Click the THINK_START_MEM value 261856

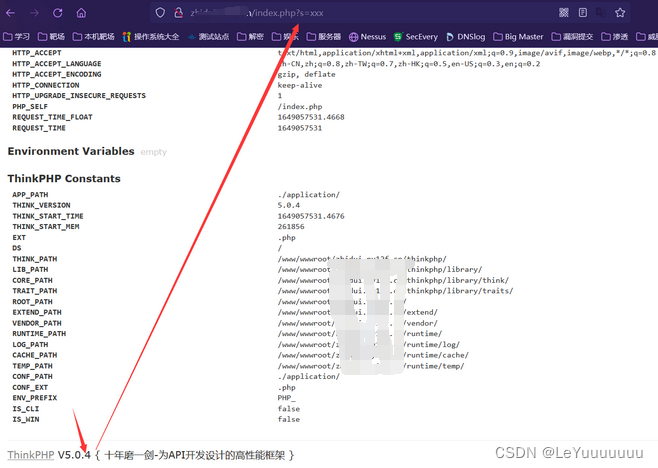pyautogui.click(x=291, y=227)
